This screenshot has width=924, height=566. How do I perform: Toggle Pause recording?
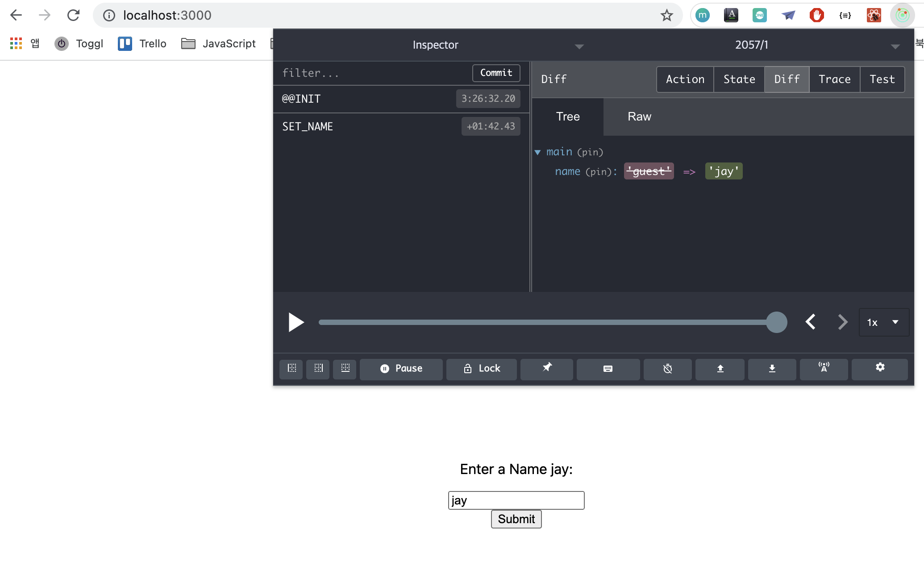tap(401, 369)
